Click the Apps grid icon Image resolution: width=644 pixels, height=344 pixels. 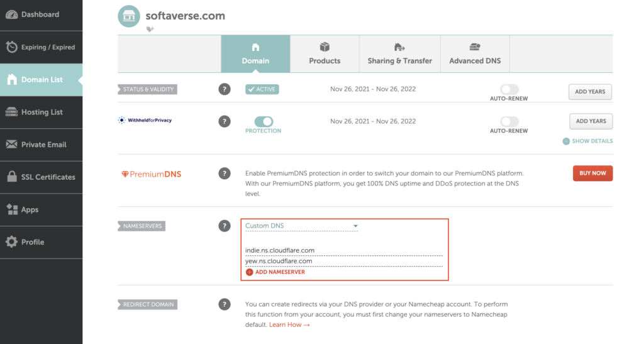coord(11,209)
